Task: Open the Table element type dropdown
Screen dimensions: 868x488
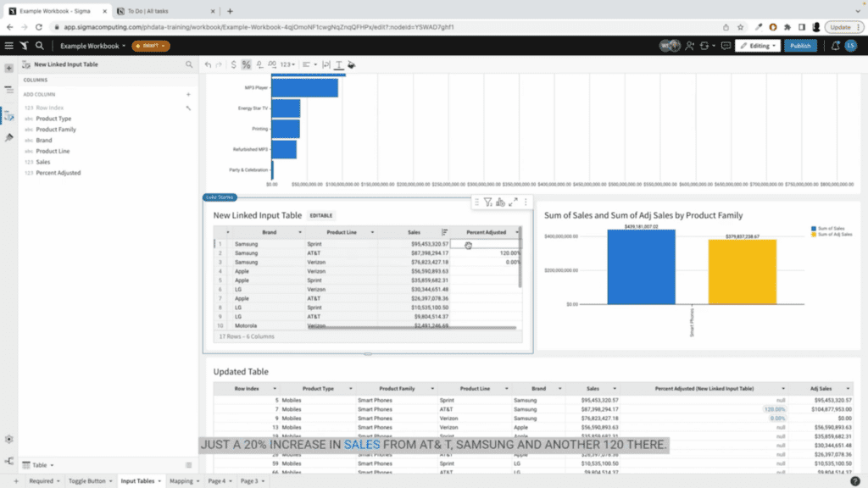Action: [39, 465]
